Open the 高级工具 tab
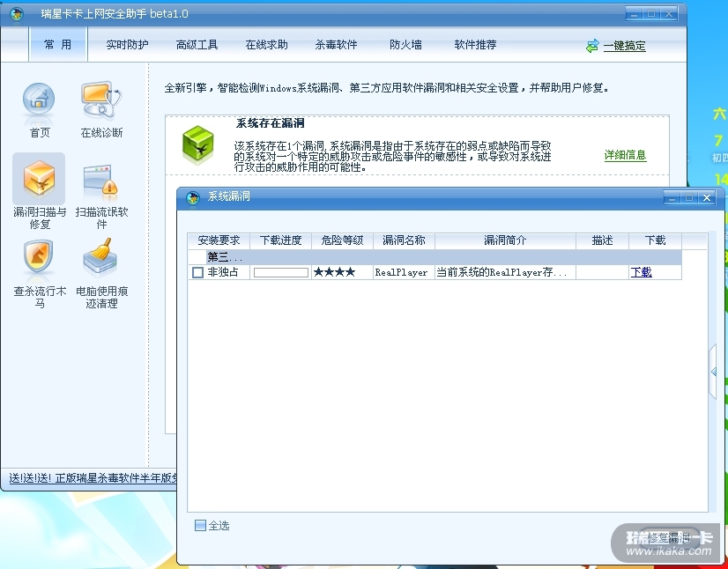This screenshot has width=728, height=569. [x=197, y=45]
